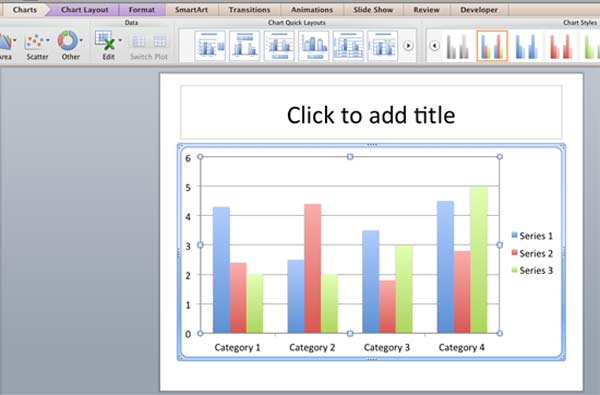
Task: Expand the Other chart dropdown arrow
Action: tap(81, 40)
